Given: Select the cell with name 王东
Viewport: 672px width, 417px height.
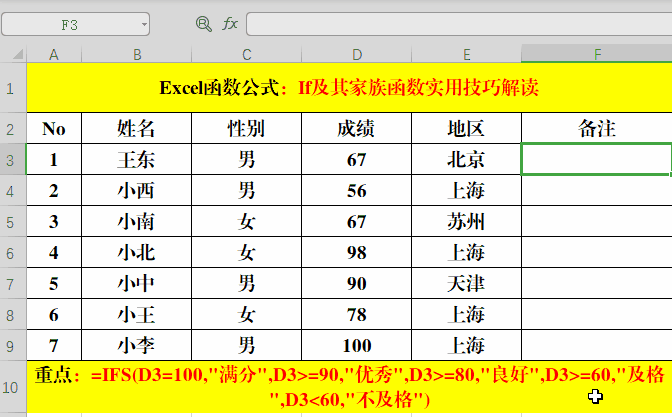Looking at the screenshot, I should click(136, 159).
